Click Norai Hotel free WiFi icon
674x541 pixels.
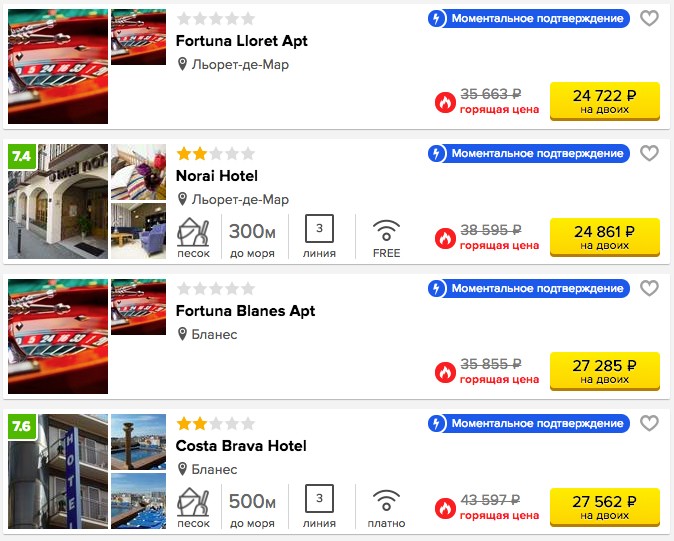pos(386,230)
